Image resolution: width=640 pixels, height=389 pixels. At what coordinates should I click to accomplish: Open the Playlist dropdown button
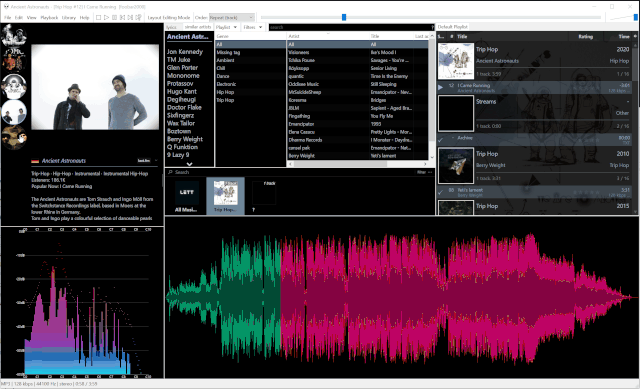coord(226,27)
